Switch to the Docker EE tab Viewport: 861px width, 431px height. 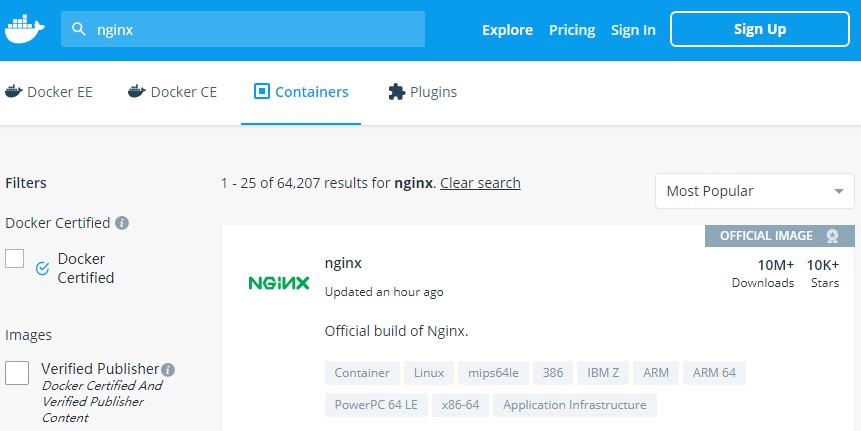[x=49, y=92]
